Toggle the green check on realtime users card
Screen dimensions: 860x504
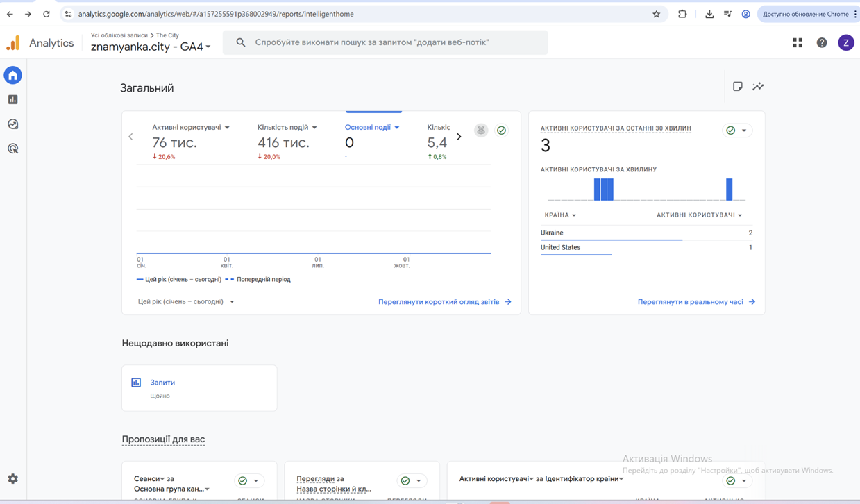[x=730, y=131]
